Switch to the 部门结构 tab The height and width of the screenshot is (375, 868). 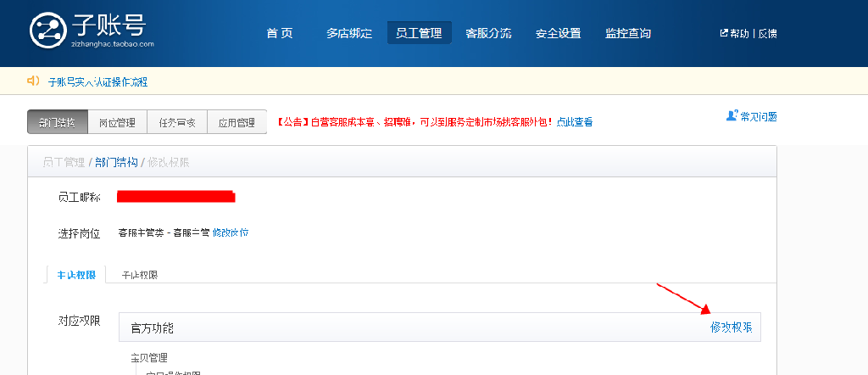[58, 122]
